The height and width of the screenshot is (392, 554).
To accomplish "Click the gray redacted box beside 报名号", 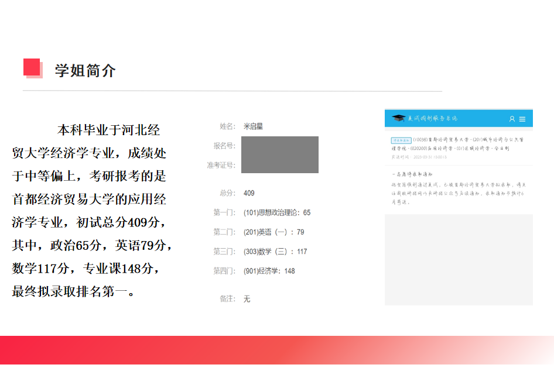I will 280,154.
